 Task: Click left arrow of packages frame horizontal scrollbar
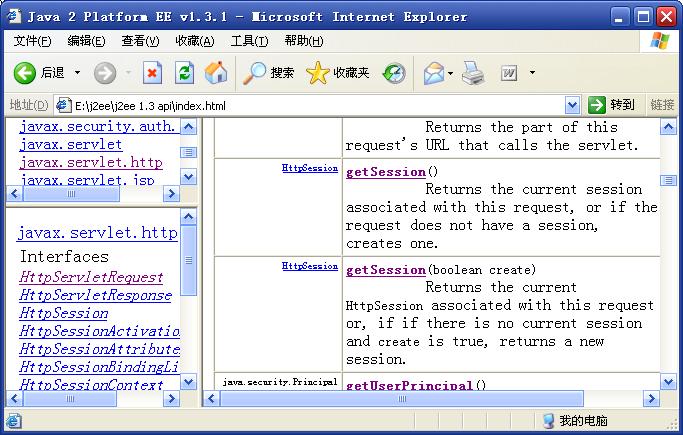tap(15, 194)
